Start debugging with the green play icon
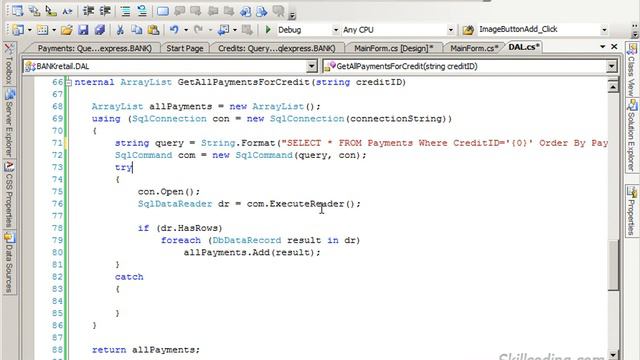The image size is (640, 360). (x=268, y=30)
